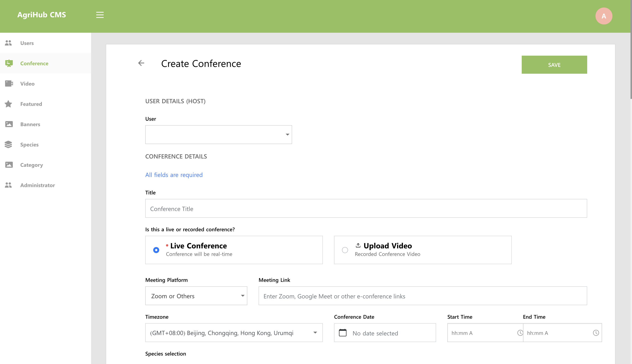Open the user avatar in header
Viewport: 632px width, 364px height.
[603, 16]
